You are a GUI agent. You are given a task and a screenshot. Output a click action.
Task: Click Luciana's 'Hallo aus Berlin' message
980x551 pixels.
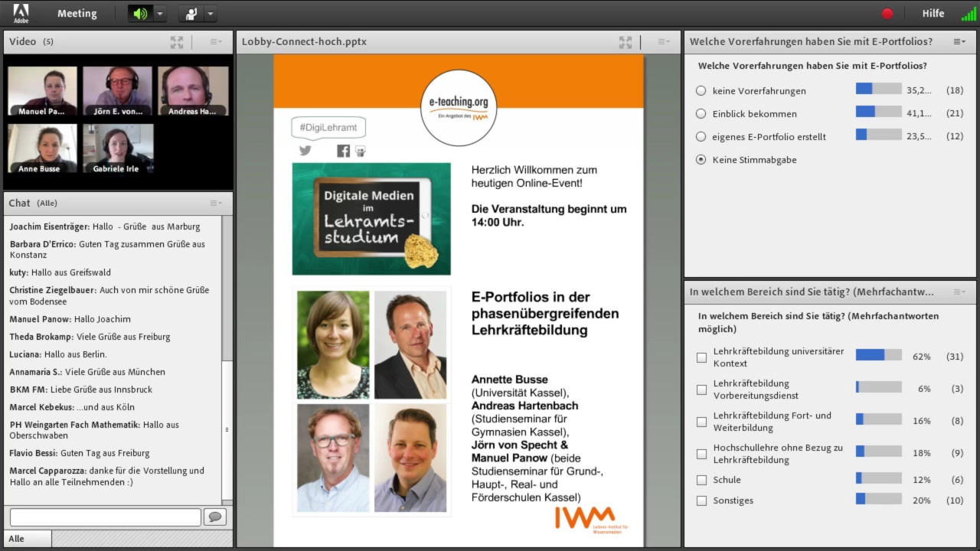coord(58,355)
